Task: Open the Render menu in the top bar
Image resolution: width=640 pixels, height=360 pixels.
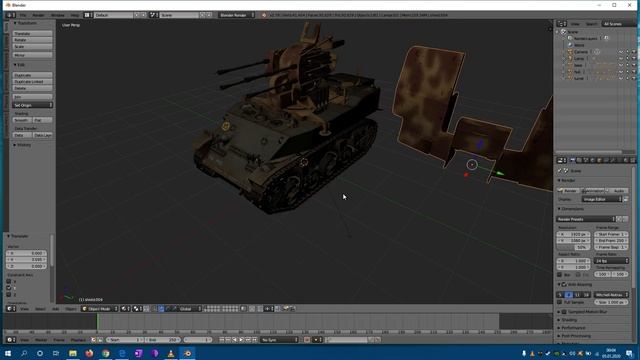Action: tap(38, 15)
